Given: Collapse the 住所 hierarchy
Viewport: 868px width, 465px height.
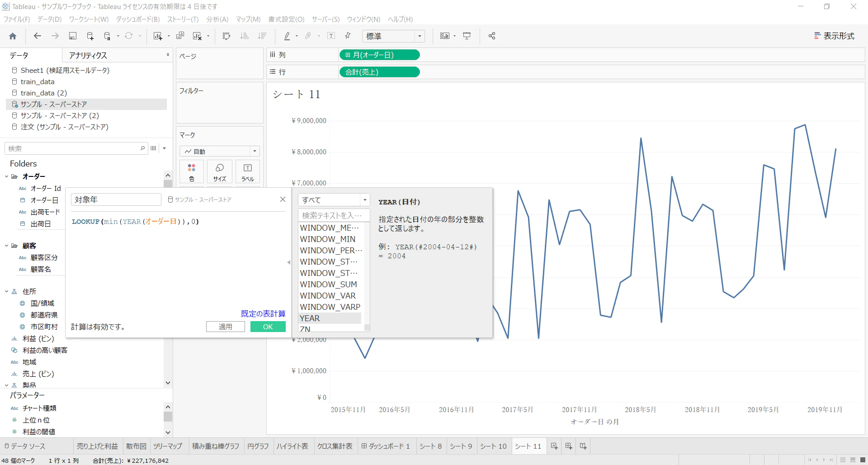Looking at the screenshot, I should coord(6,292).
